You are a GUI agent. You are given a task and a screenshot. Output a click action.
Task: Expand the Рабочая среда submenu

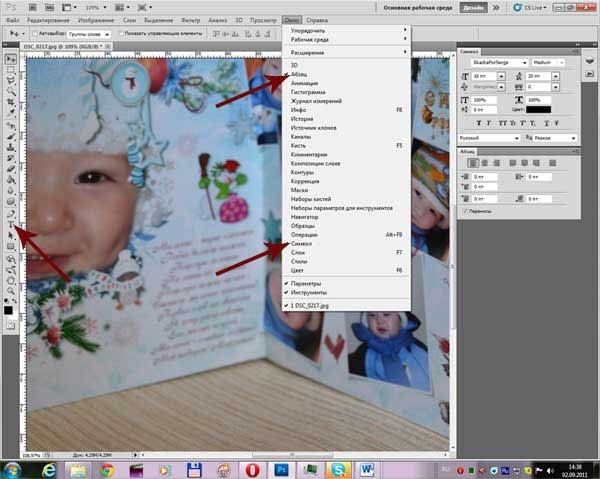coord(346,39)
